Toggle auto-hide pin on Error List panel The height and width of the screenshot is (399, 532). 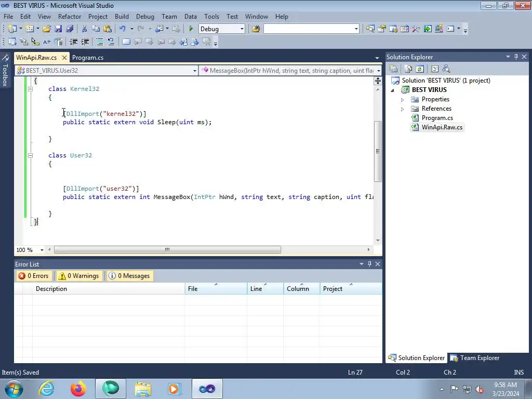(369, 264)
